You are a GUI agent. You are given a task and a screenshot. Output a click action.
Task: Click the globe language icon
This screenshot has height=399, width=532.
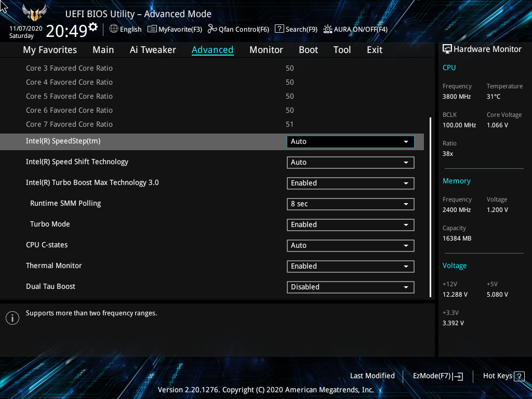click(x=114, y=29)
